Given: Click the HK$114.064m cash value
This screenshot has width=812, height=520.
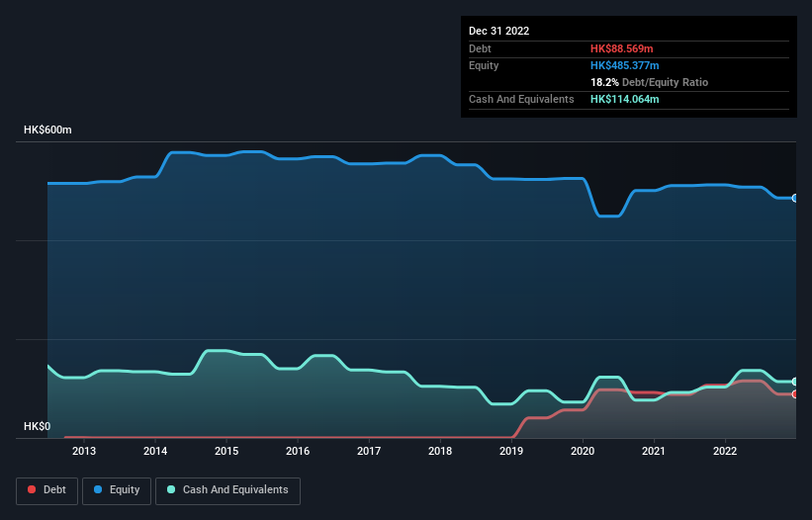Looking at the screenshot, I should point(624,99).
